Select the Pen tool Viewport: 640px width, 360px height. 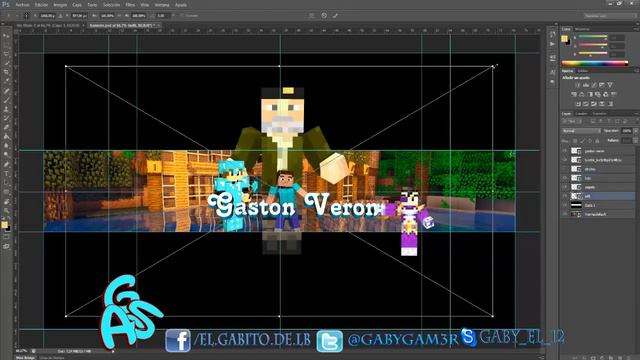pos(6,164)
